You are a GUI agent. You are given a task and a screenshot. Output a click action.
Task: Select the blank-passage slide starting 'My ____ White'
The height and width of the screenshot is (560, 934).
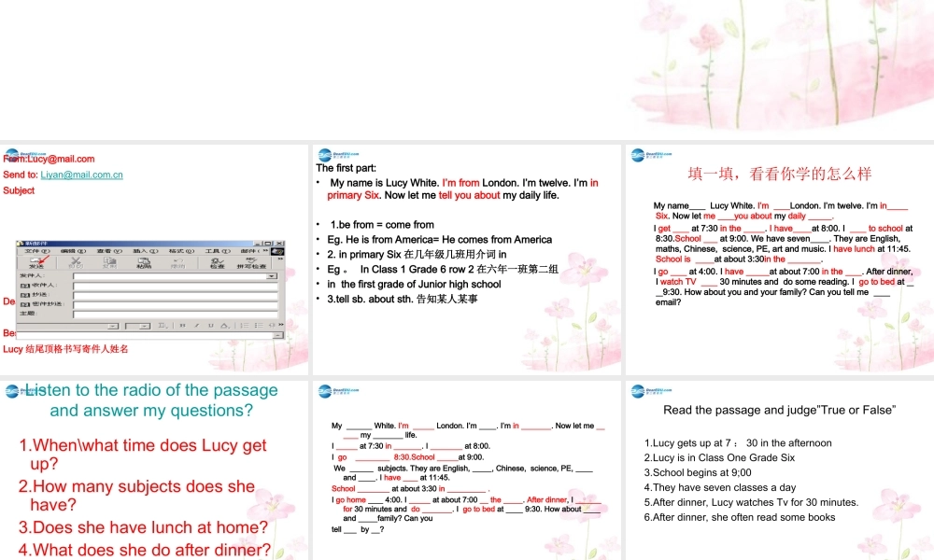tap(466, 470)
